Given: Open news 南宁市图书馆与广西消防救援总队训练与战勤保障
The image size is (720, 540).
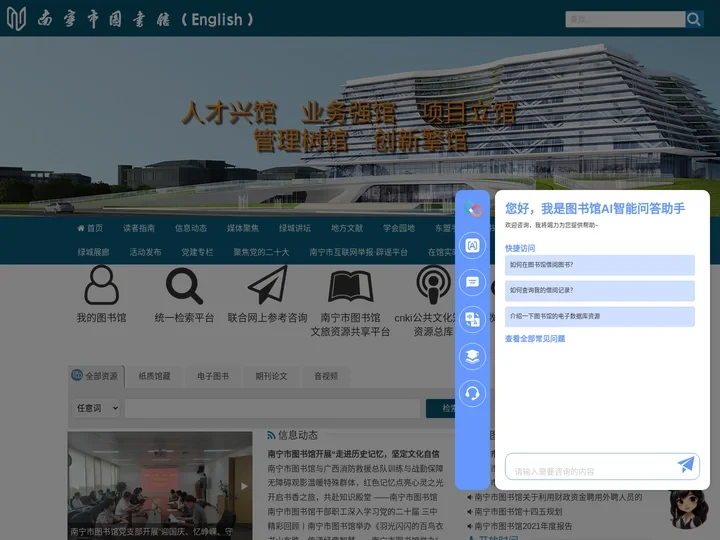Looking at the screenshot, I should click(355, 468).
